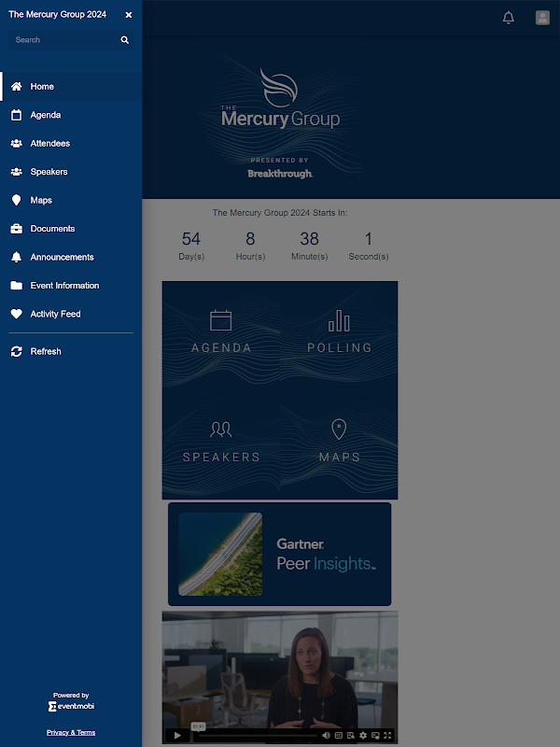Click Refresh in the sidebar

pyautogui.click(x=72, y=352)
